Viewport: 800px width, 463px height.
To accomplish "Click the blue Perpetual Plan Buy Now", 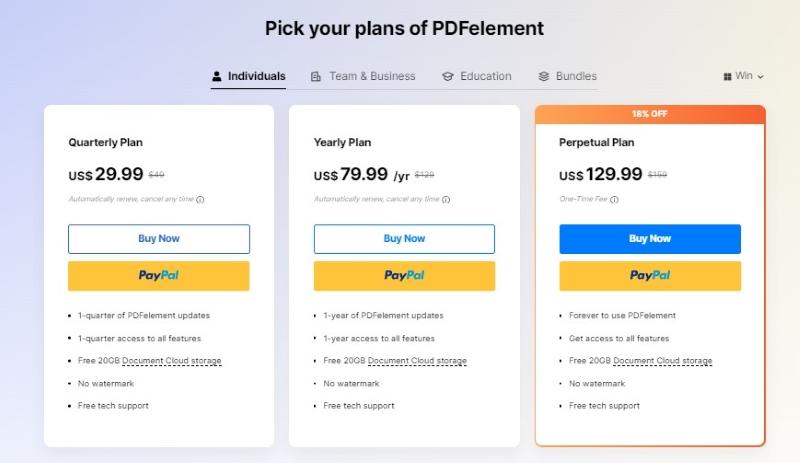I will tap(650, 239).
